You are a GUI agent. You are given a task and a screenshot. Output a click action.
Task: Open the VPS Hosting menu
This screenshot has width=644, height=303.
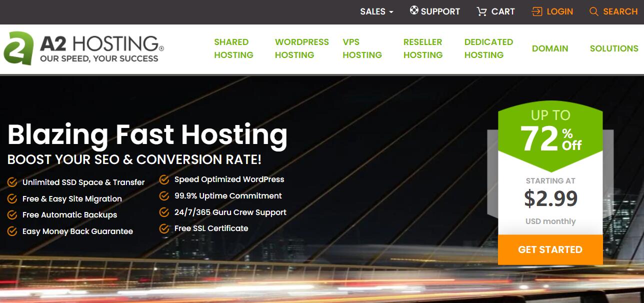(362, 48)
